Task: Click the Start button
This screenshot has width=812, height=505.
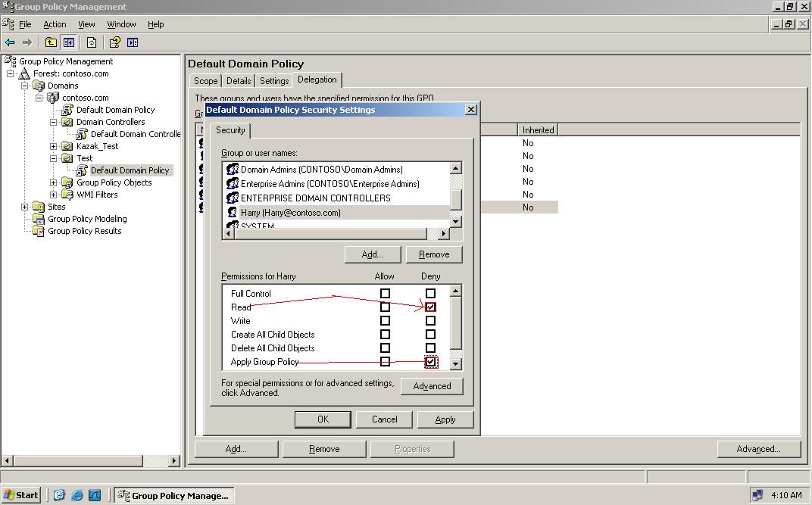Action: 20,495
